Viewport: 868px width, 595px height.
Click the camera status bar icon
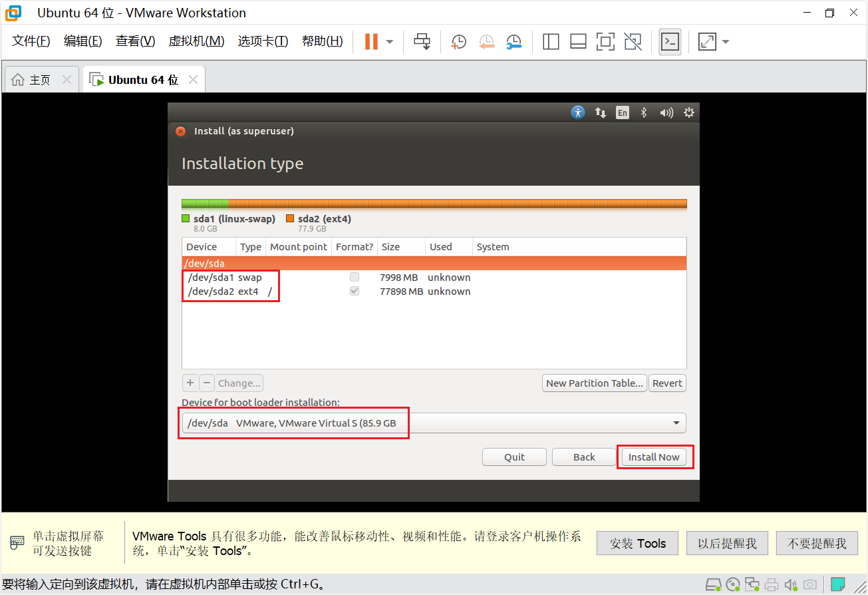click(810, 585)
